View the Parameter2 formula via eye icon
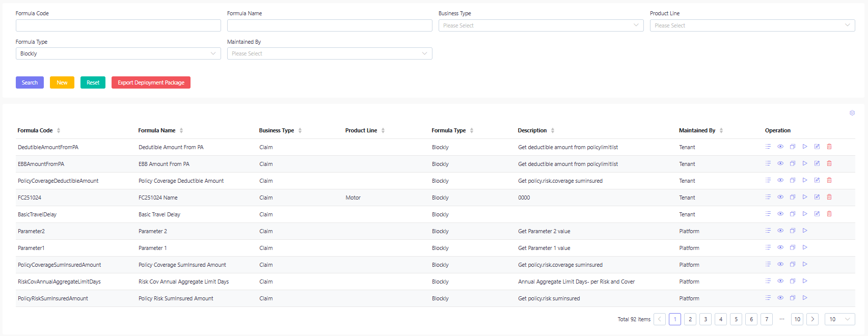The height and width of the screenshot is (336, 868). click(x=780, y=231)
